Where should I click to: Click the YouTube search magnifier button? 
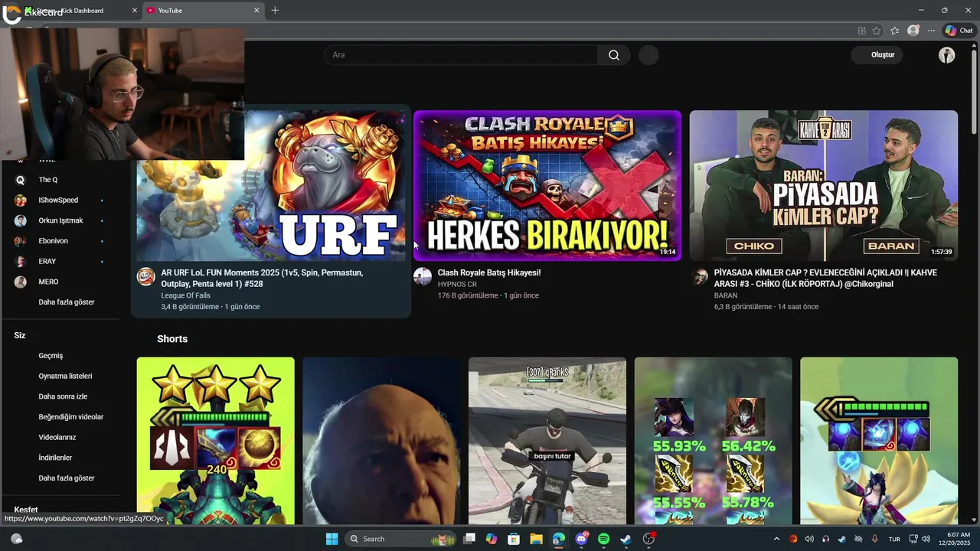pyautogui.click(x=614, y=55)
